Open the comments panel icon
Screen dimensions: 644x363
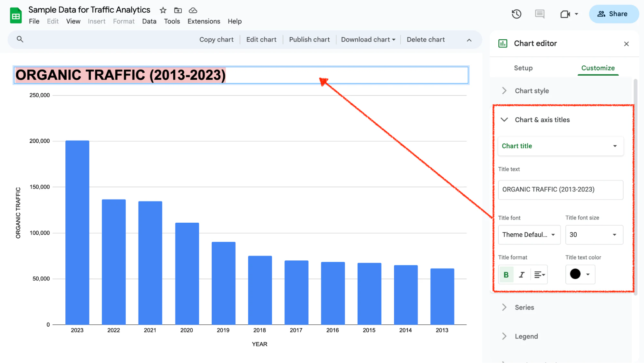click(x=540, y=14)
